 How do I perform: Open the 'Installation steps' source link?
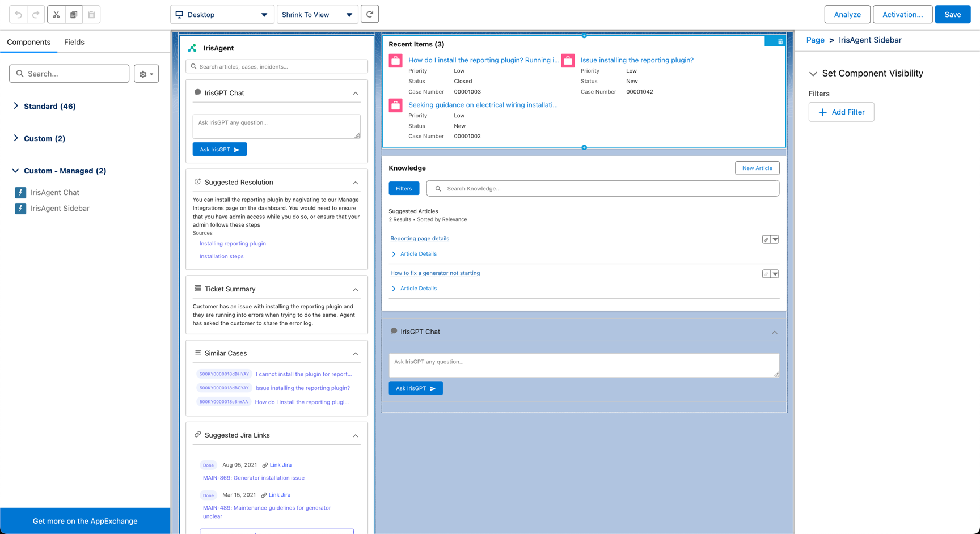[x=222, y=256]
